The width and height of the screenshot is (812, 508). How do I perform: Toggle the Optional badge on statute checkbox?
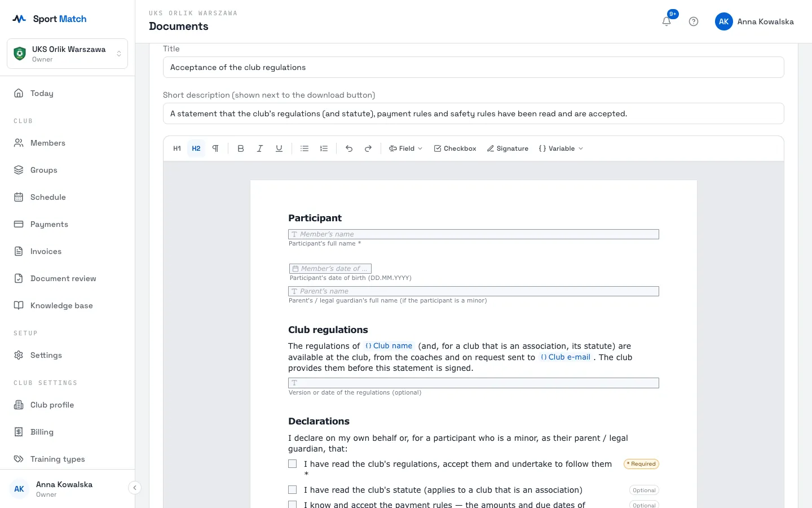pyautogui.click(x=644, y=491)
